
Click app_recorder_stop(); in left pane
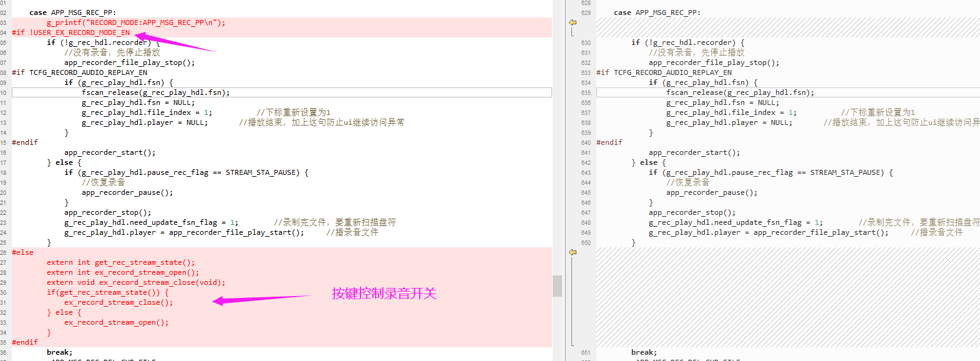point(108,212)
